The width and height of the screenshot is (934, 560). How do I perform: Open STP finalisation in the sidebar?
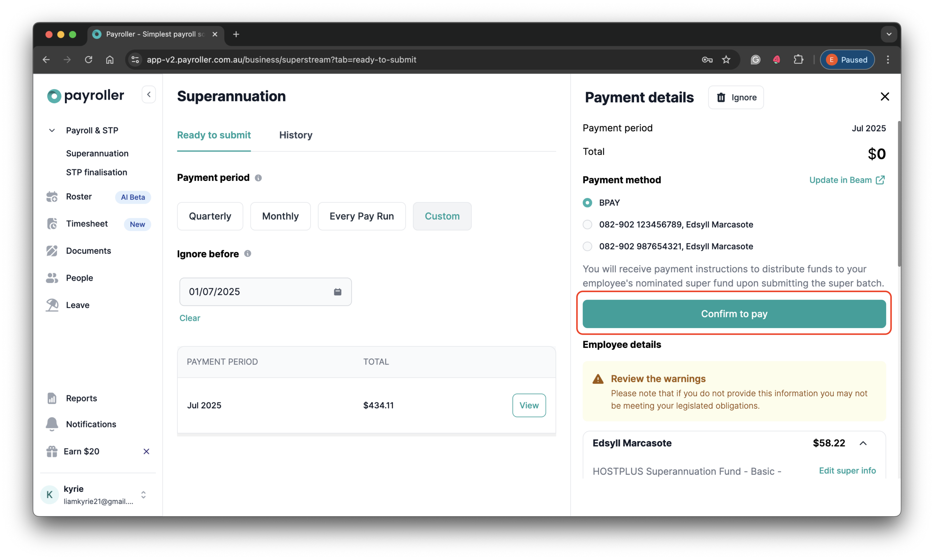click(96, 172)
